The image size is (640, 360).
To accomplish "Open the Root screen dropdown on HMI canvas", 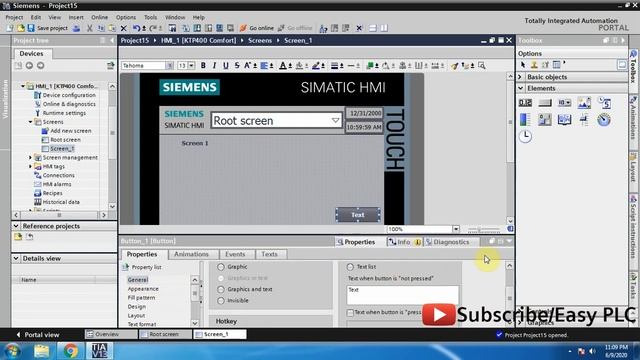I will (x=335, y=120).
